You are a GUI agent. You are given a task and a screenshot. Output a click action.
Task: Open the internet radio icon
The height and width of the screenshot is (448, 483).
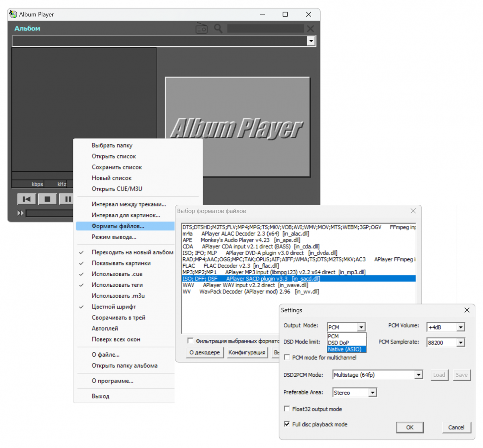pos(201,29)
